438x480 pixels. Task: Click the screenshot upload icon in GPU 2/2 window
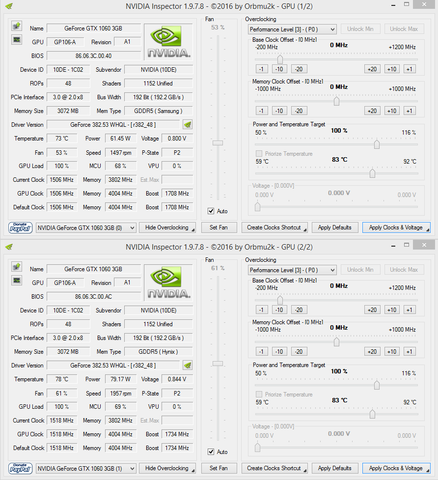pos(16,266)
